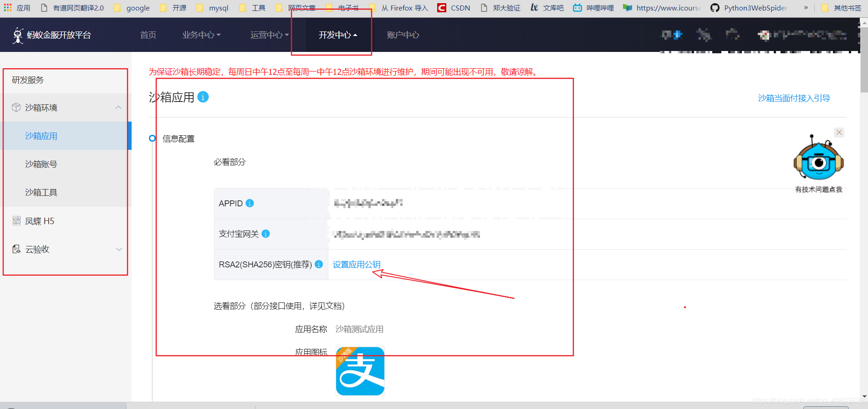868x409 pixels.
Task: Click the 信息配置 step circle
Action: coord(153,138)
